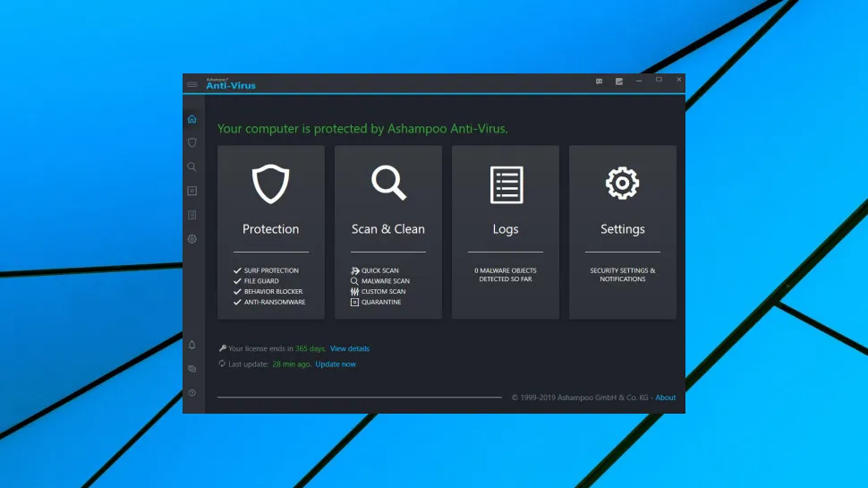The height and width of the screenshot is (488, 868).
Task: Toggle the Surf Protection checkmark
Action: [237, 271]
